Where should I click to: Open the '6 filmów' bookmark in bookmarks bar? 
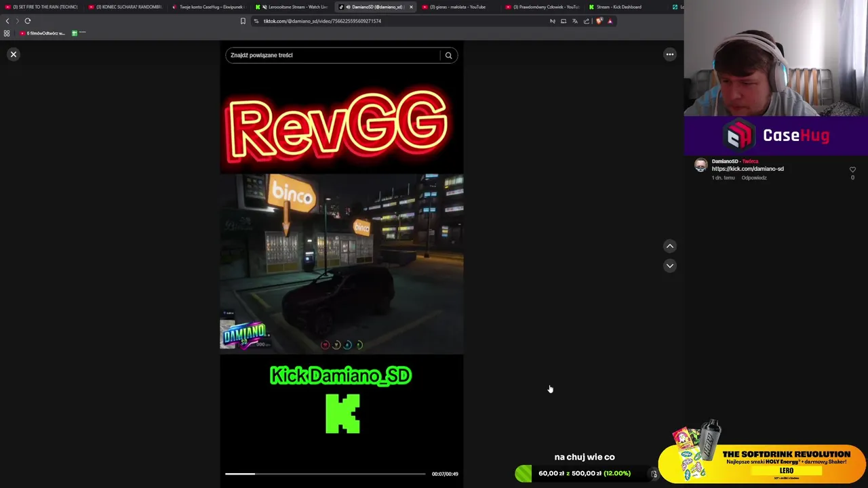tap(43, 33)
